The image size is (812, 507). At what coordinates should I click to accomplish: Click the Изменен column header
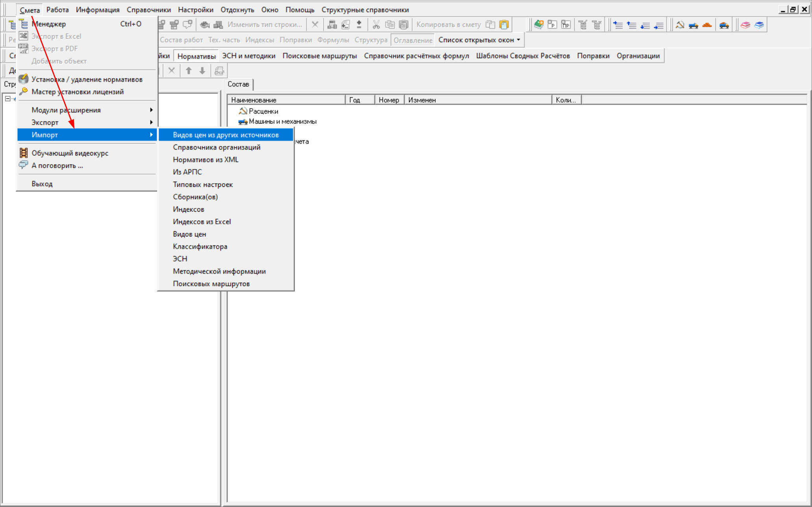478,100
